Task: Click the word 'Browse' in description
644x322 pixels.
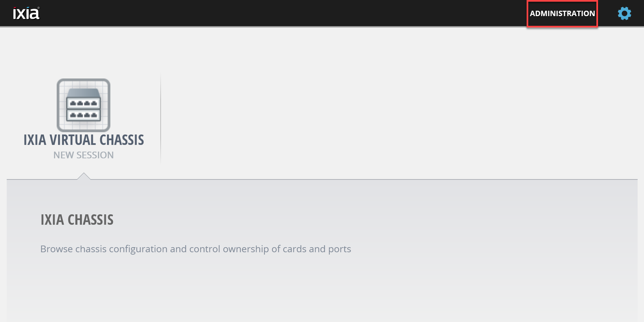Action: 56,249
